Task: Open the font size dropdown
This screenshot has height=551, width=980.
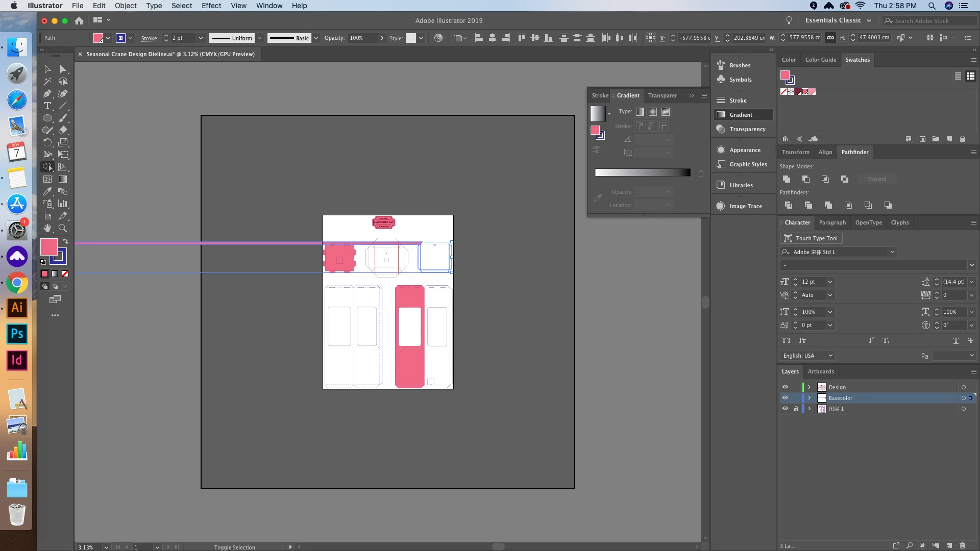Action: [x=830, y=282]
